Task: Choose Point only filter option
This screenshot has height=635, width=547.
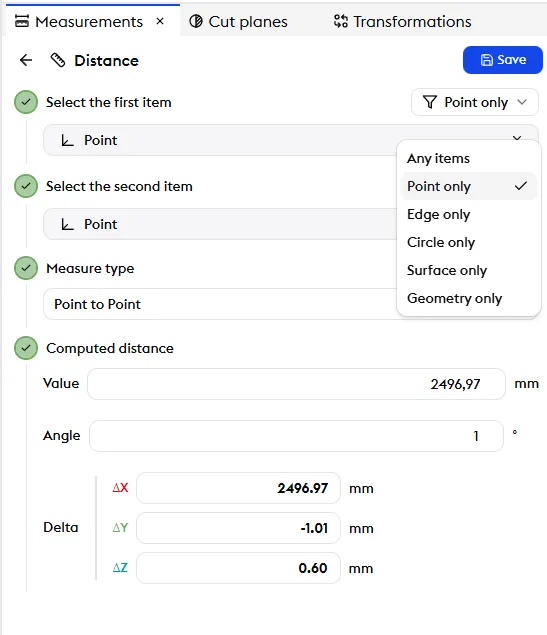Action: (469, 186)
